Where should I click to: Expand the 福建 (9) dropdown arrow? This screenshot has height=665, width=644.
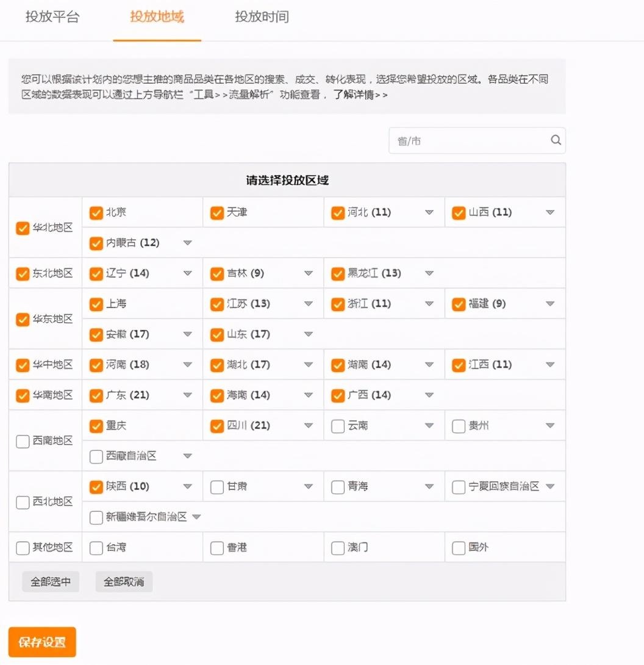[550, 304]
